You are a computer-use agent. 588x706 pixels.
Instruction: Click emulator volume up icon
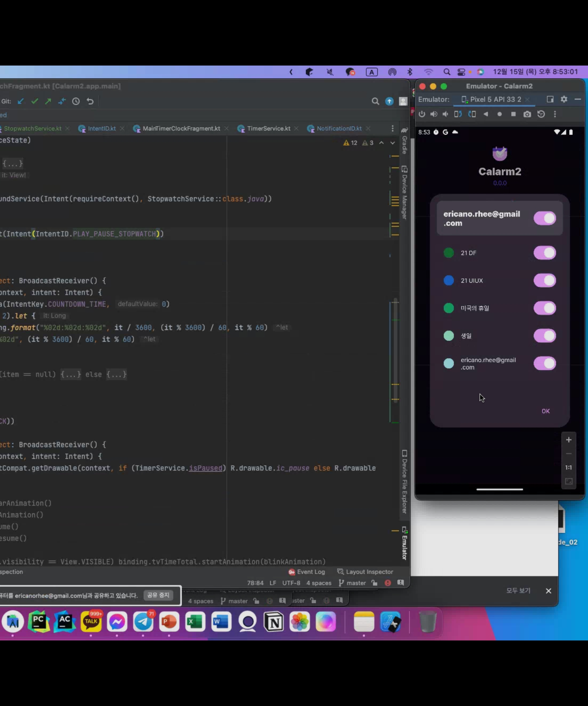click(x=434, y=114)
